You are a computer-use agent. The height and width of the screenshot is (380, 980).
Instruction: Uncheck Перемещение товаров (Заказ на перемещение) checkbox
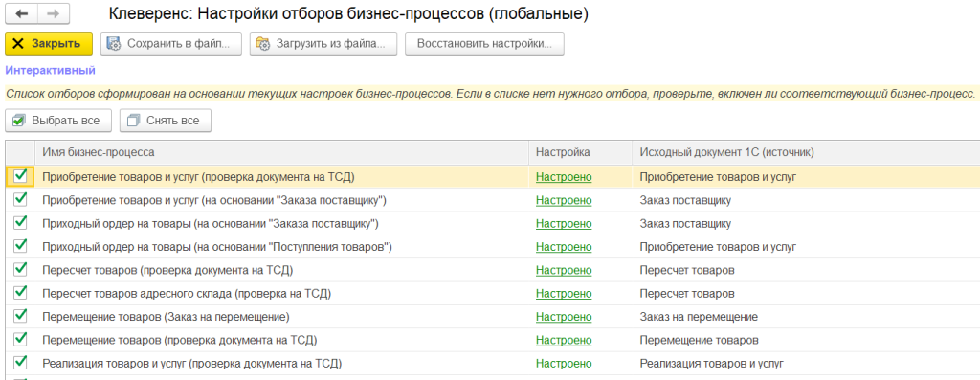tap(20, 316)
